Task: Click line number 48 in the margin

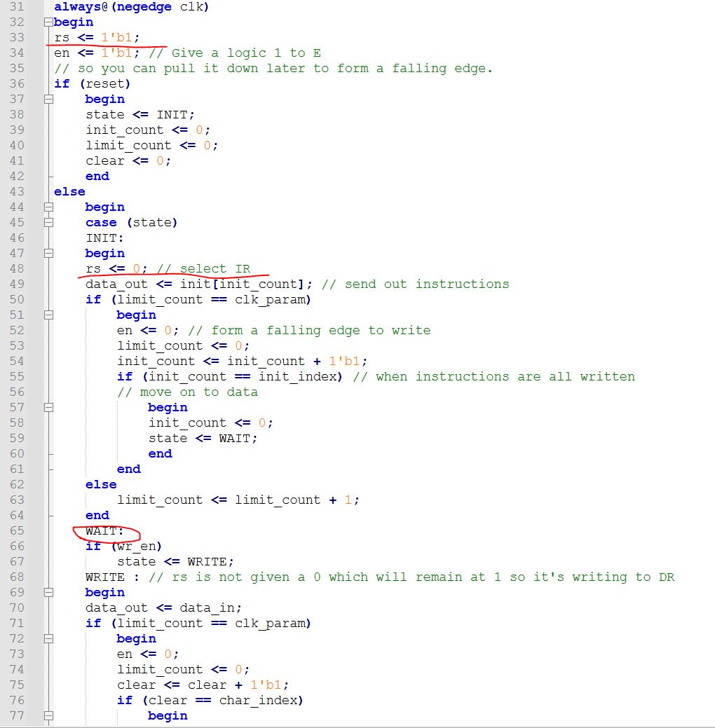Action: [17, 269]
